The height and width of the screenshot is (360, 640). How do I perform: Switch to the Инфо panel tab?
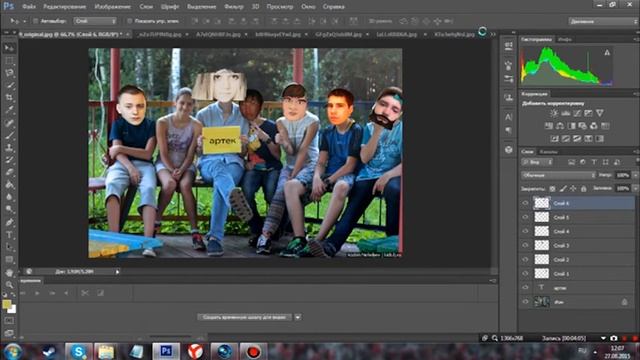[x=564, y=39]
